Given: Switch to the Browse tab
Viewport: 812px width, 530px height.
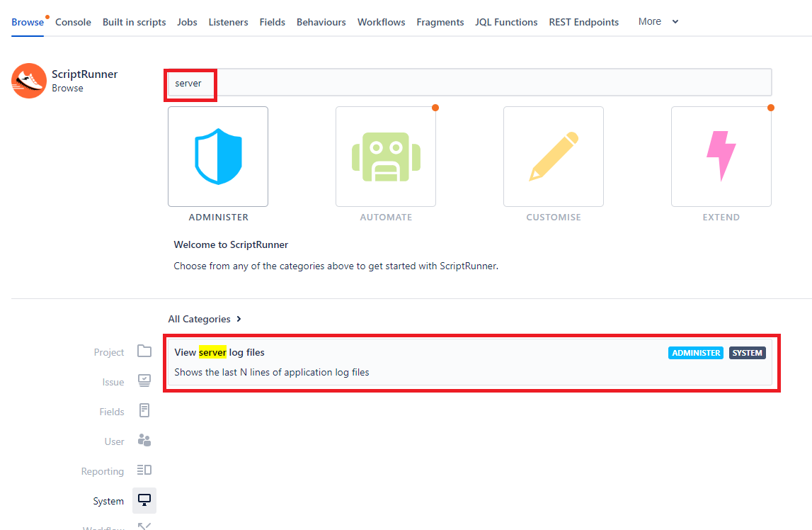Looking at the screenshot, I should [x=28, y=22].
